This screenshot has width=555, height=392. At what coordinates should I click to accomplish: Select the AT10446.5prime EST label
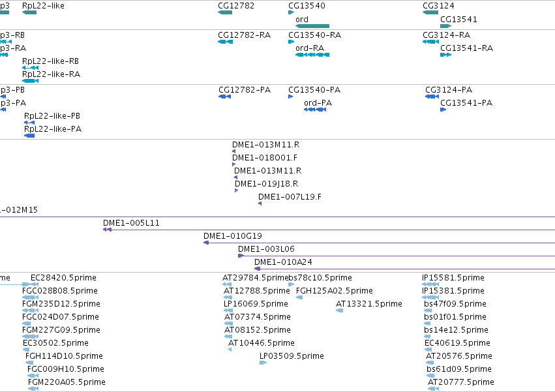pyautogui.click(x=262, y=343)
